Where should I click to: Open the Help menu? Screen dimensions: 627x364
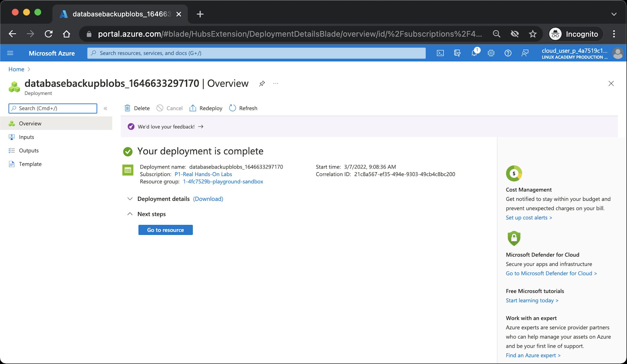tap(508, 53)
